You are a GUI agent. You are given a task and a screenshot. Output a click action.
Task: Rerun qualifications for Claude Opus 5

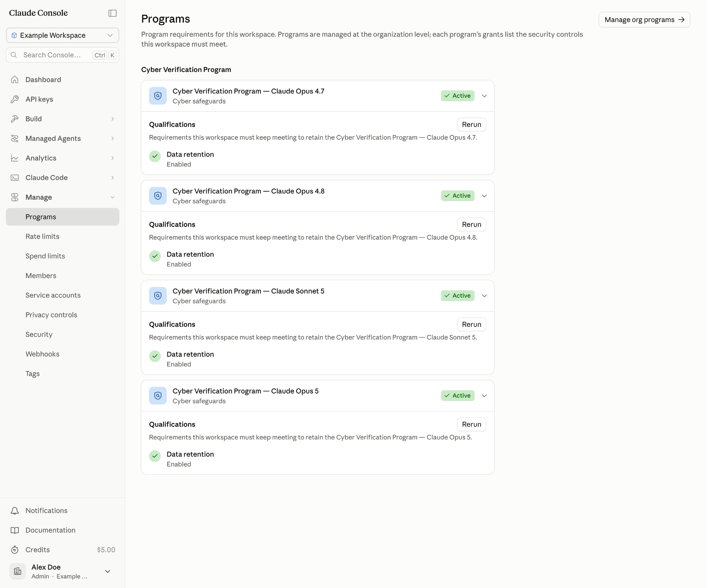471,424
